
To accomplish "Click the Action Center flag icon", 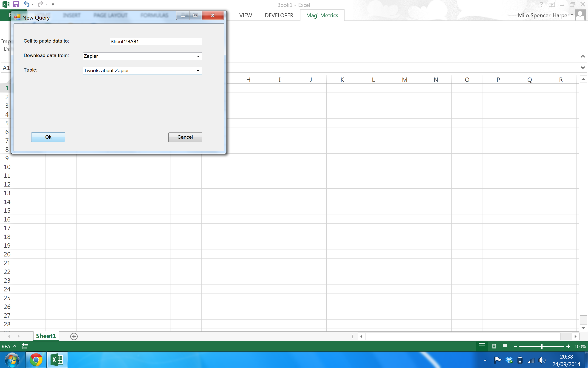I will (x=498, y=360).
